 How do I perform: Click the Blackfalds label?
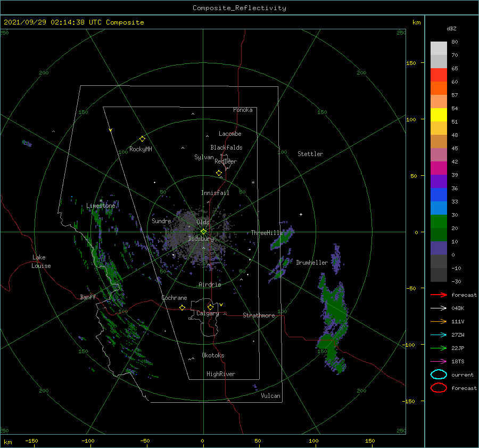[x=226, y=148]
